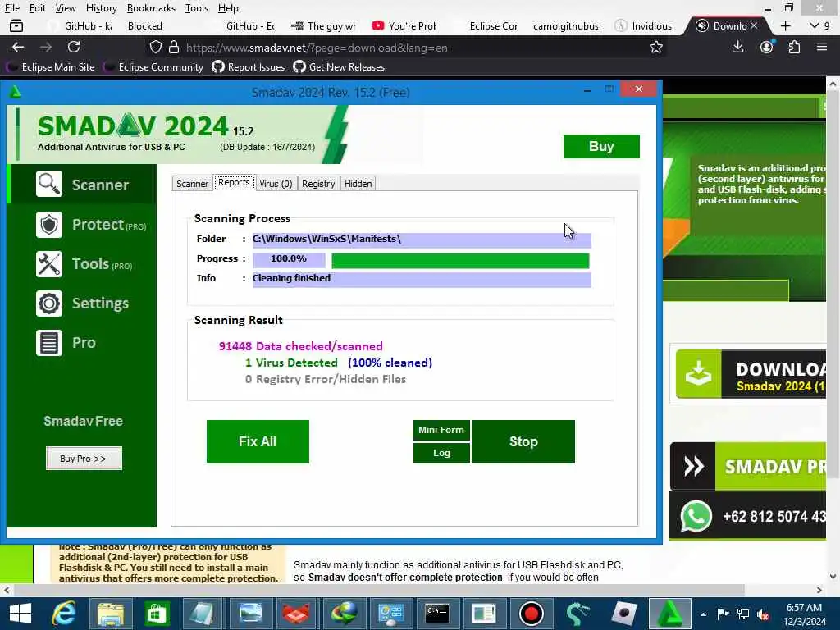Open the Firefox View icon
The width and height of the screenshot is (840, 630).
pyautogui.click(x=16, y=25)
